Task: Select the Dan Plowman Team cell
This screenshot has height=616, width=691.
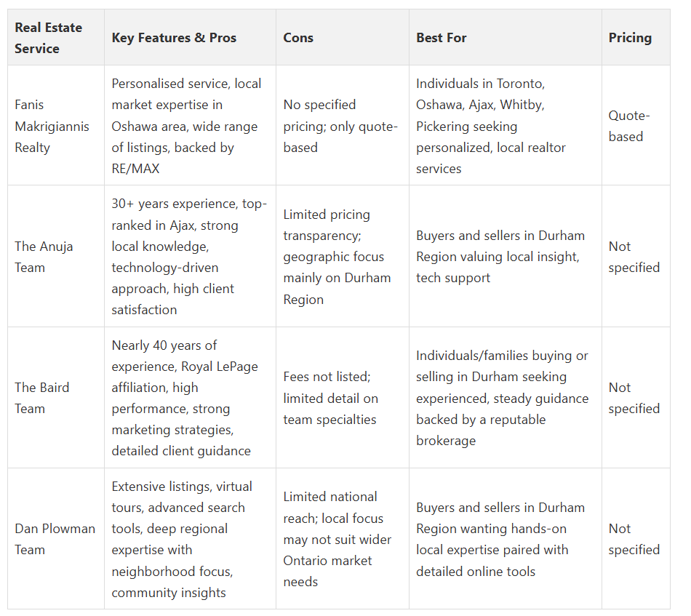Action: [x=55, y=539]
